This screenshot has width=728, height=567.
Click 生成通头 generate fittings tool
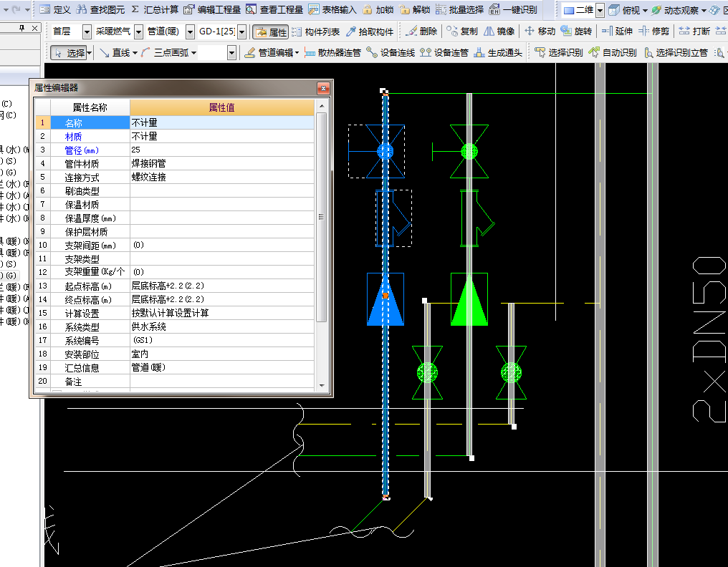[x=498, y=53]
